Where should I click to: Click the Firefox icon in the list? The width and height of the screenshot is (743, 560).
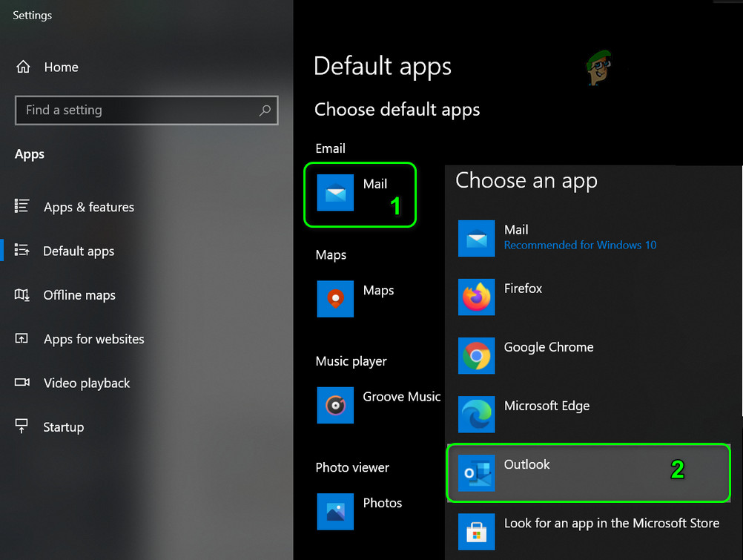tap(477, 297)
